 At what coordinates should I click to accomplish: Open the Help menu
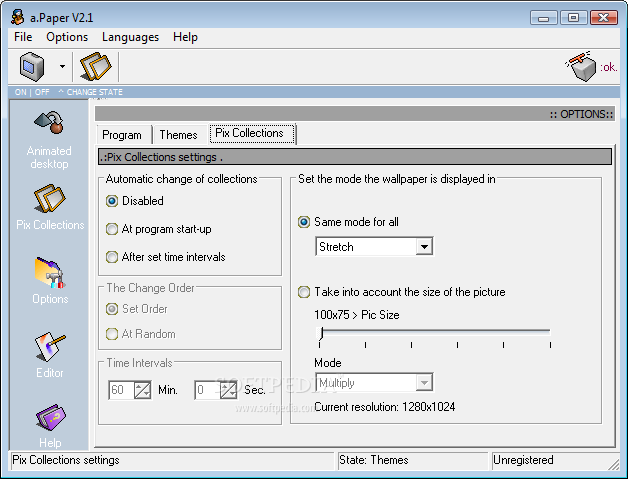pos(185,37)
